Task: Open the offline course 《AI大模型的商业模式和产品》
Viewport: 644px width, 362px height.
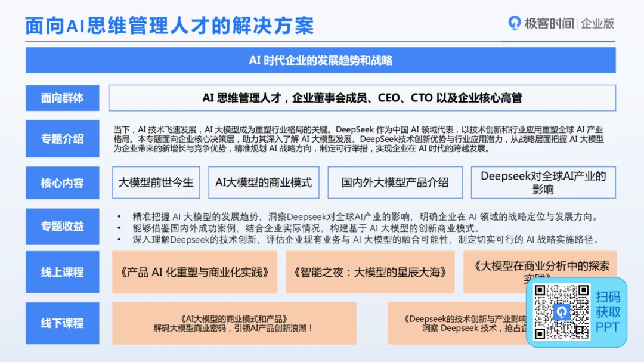Action: coord(234,323)
